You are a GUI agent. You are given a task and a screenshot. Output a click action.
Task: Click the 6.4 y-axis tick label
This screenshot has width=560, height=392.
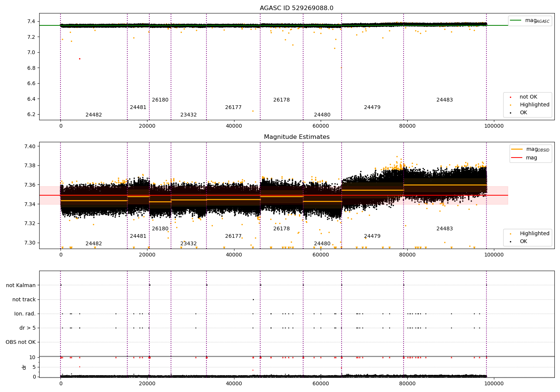(x=31, y=99)
